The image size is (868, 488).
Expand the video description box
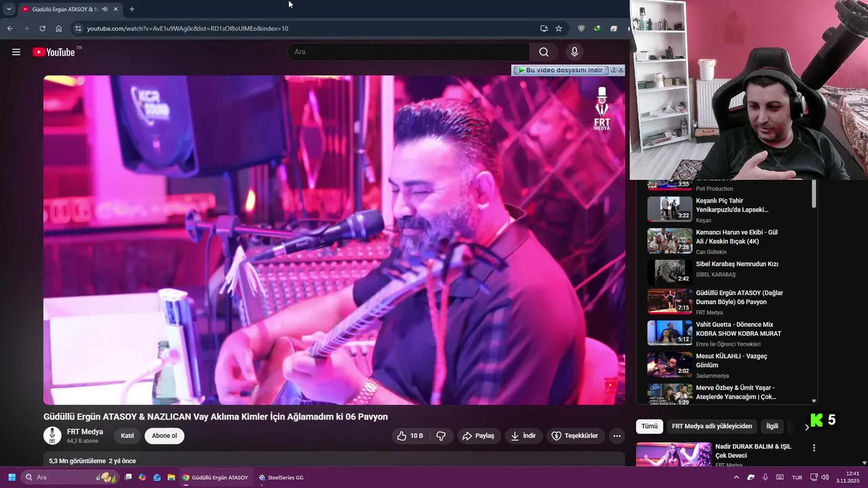(x=334, y=460)
